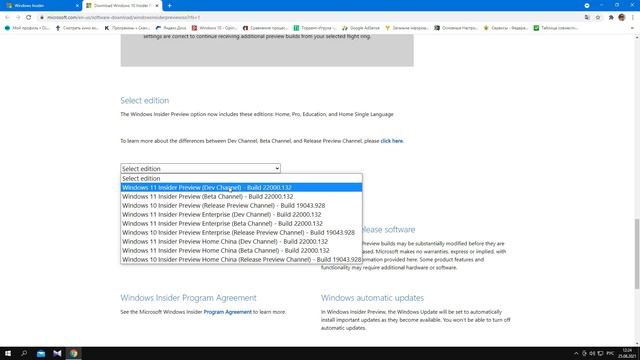Choose Windows 11 Home China (Dev Channel)
This screenshot has height=360, width=640.
241,241
